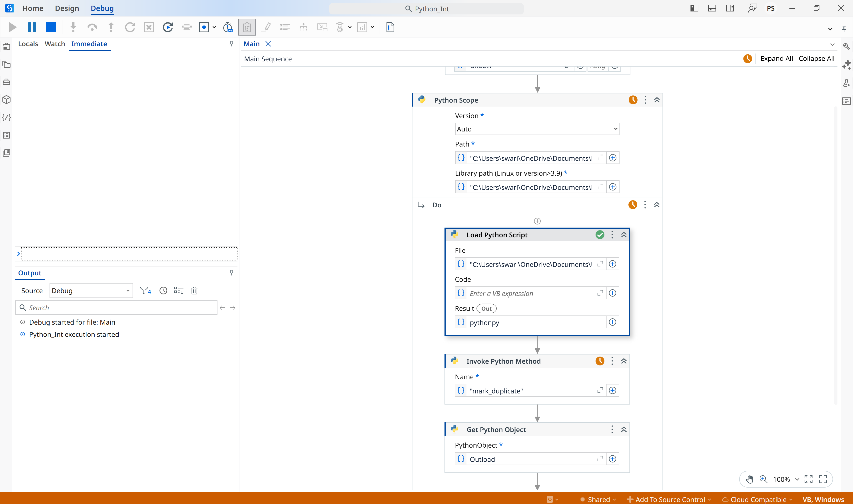Viewport: 853px width, 504px height.
Task: Click the Output search field
Action: [119, 308]
